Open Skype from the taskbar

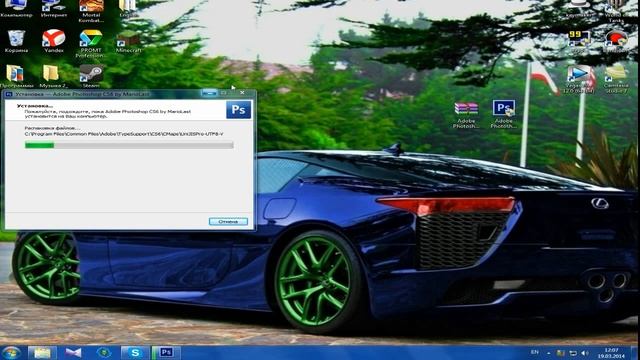(135, 353)
